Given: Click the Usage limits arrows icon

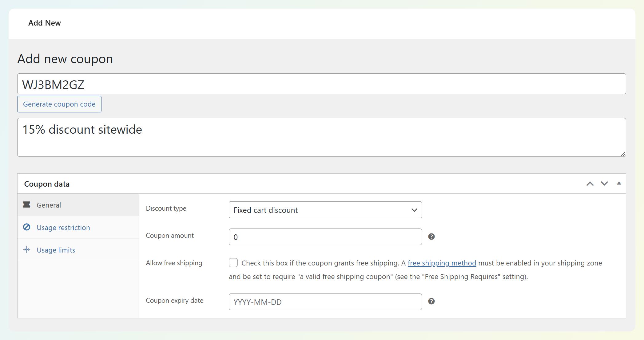Looking at the screenshot, I should (x=27, y=250).
